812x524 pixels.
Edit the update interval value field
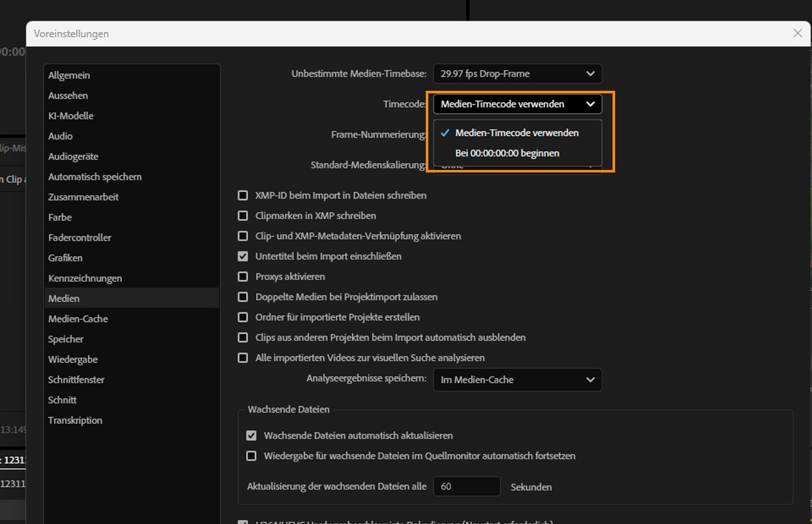click(466, 486)
